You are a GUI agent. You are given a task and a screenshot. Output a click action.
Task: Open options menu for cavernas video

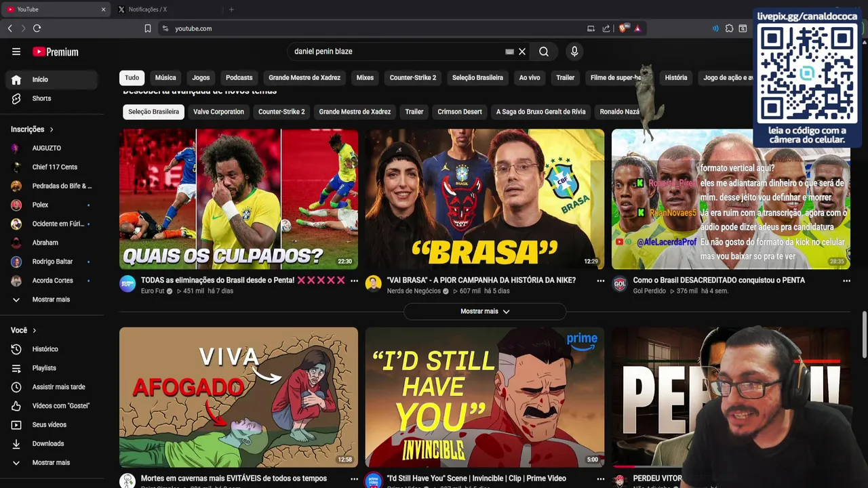354,479
